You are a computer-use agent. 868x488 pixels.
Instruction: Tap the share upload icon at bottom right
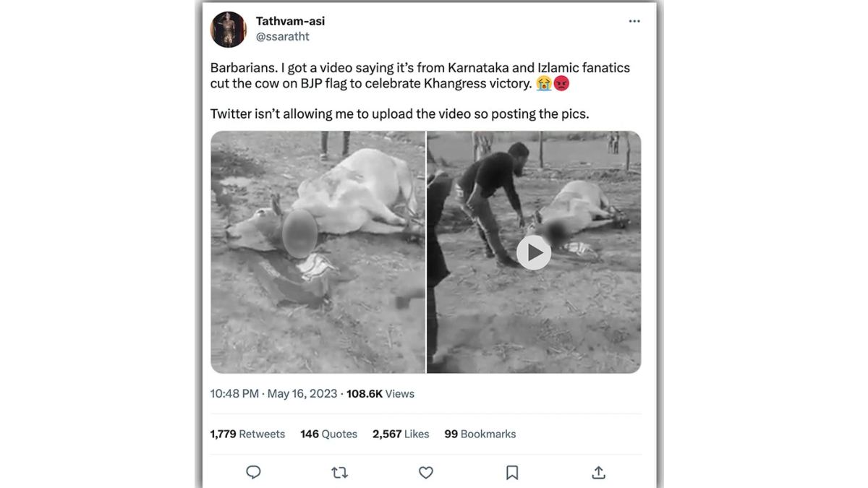(x=598, y=471)
